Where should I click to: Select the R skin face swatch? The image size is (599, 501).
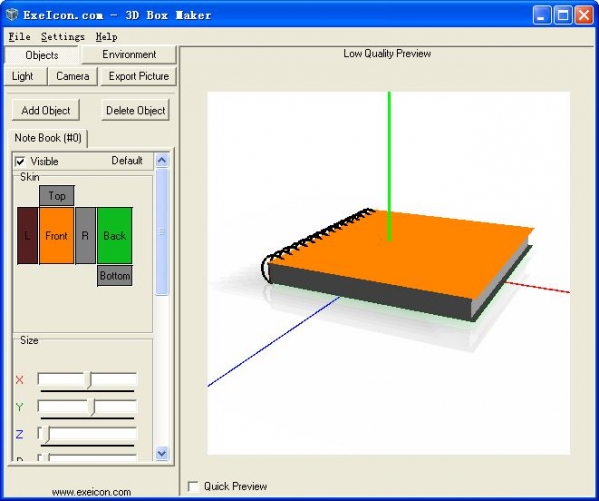(x=85, y=235)
